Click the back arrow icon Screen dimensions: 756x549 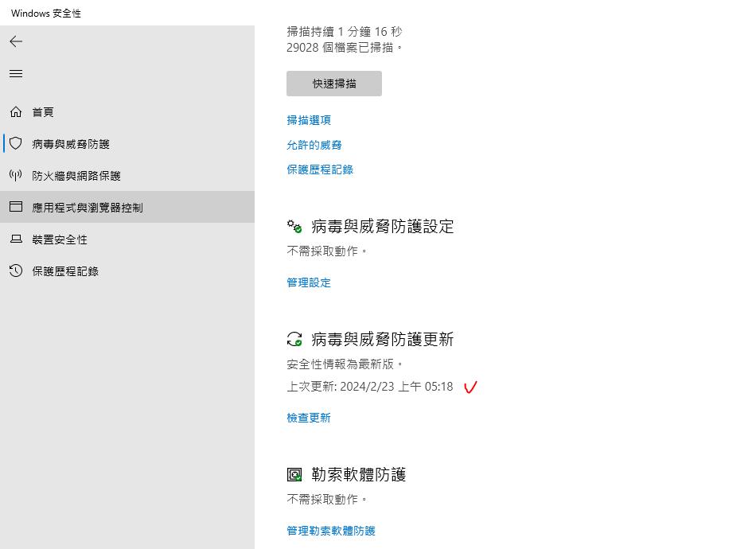tap(16, 41)
